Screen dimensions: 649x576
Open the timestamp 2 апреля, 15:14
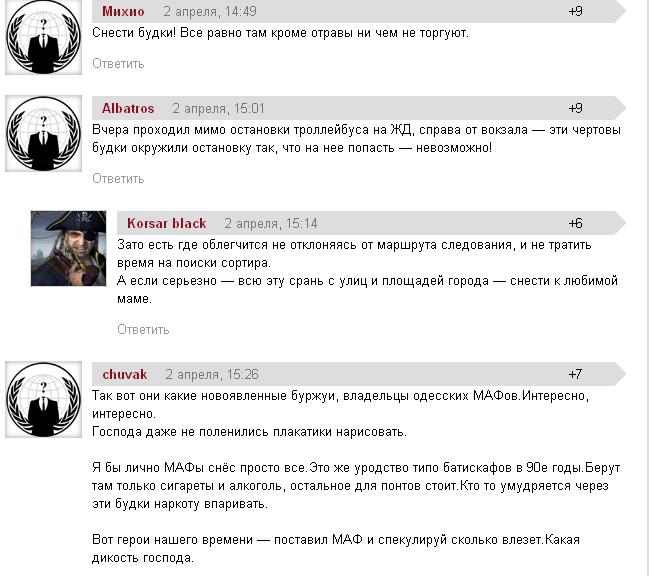(x=271, y=223)
